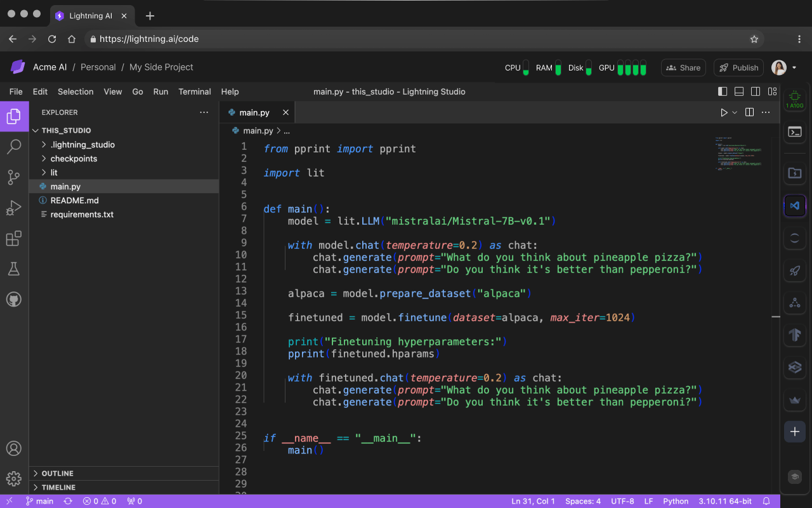Click the Publish button
Image resolution: width=812 pixels, height=508 pixels.
click(738, 68)
